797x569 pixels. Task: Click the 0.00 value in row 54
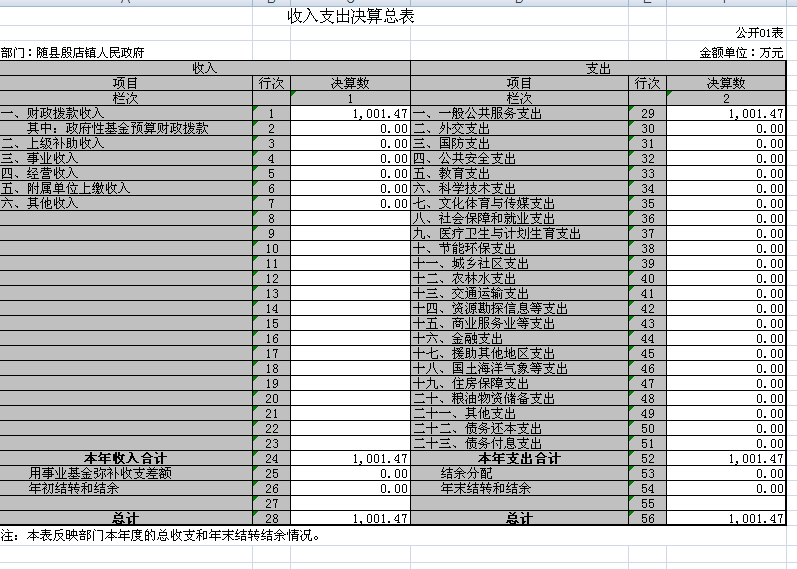pyautogui.click(x=726, y=488)
